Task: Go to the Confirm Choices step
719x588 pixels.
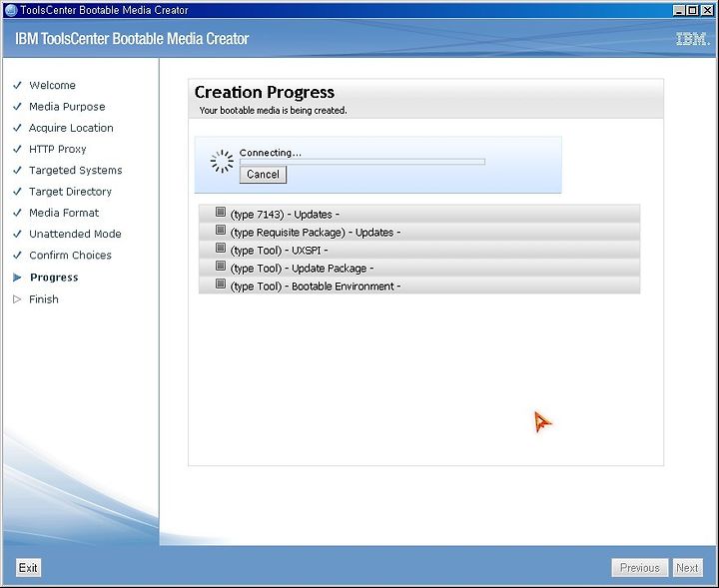Action: click(70, 256)
